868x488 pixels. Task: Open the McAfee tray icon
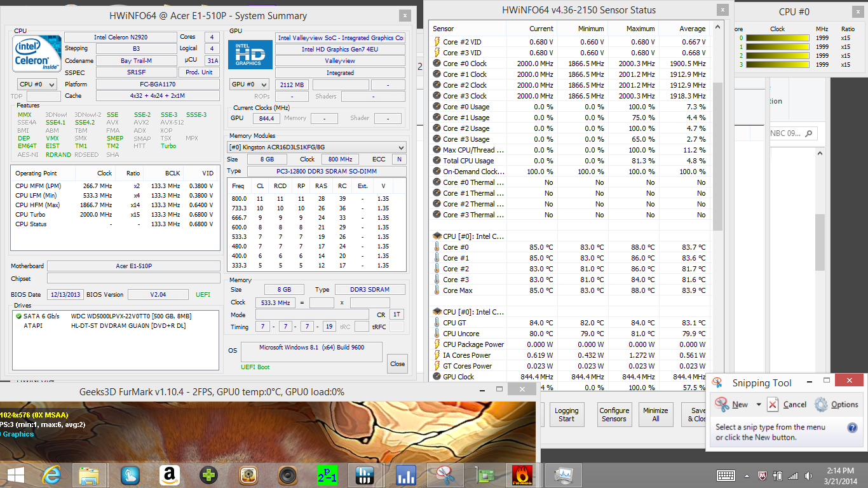[x=763, y=475]
